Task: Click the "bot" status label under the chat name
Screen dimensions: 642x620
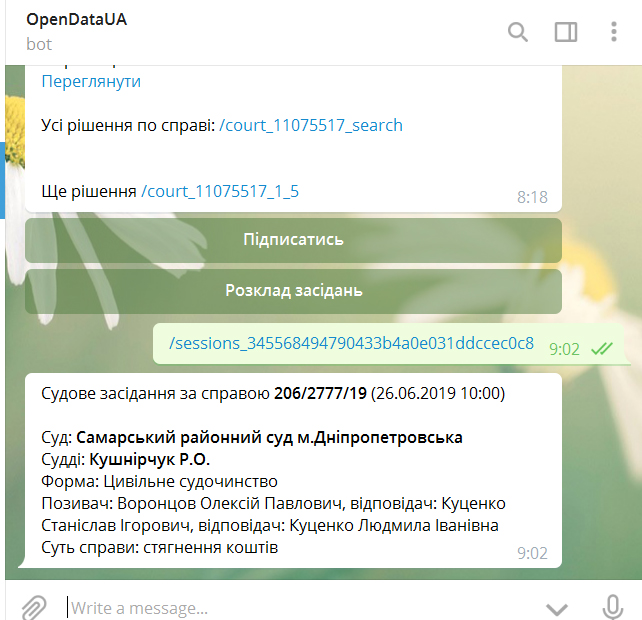Action: click(x=39, y=44)
